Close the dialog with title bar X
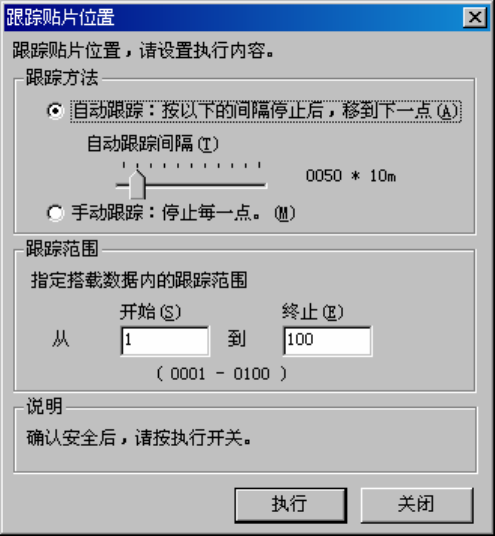495x536 pixels. pos(475,17)
